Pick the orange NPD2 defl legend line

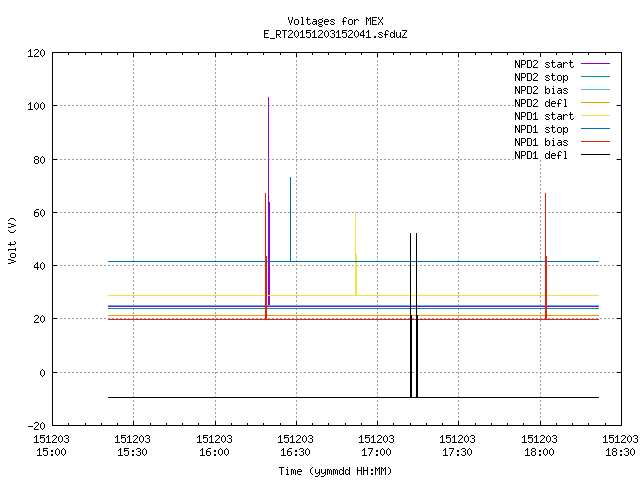click(x=596, y=102)
